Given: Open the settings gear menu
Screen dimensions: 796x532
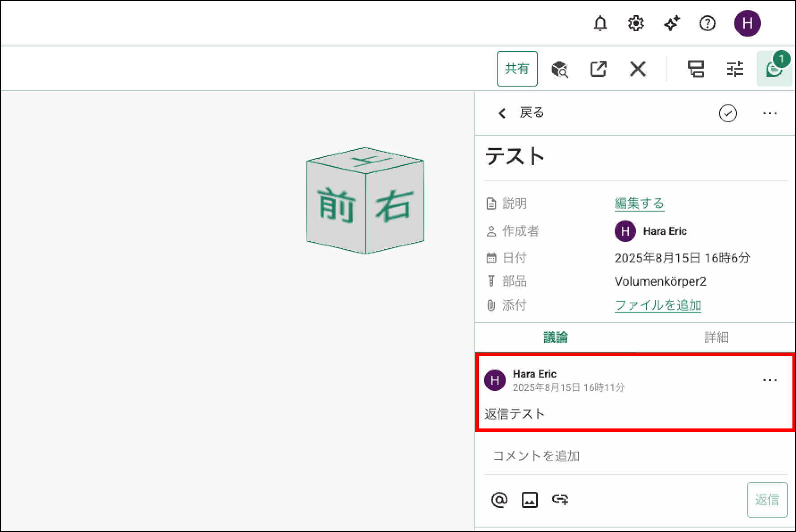Looking at the screenshot, I should tap(636, 23).
